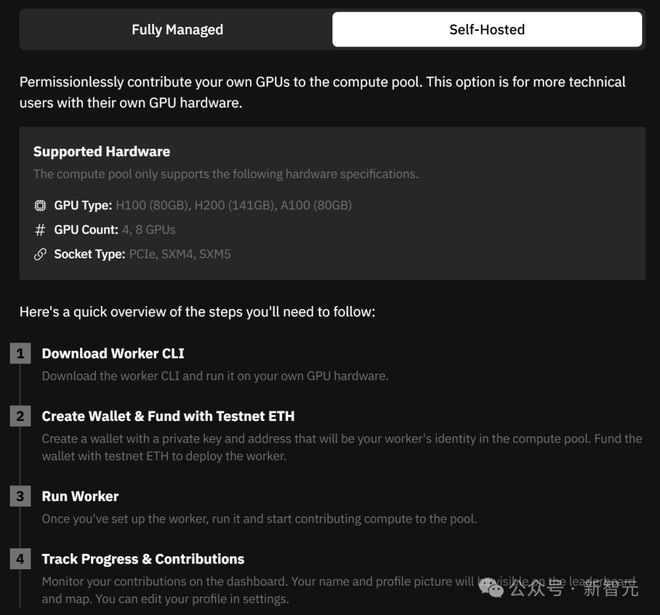Click the step 2 number badge

20,416
